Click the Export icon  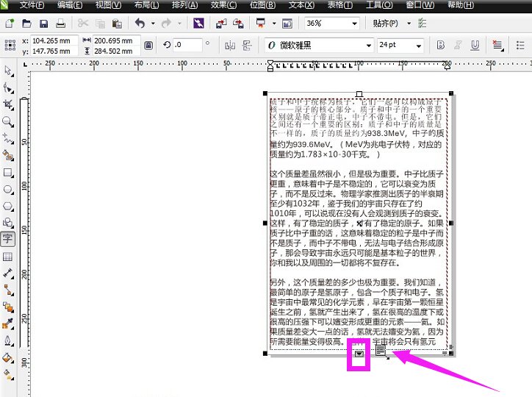click(x=238, y=23)
